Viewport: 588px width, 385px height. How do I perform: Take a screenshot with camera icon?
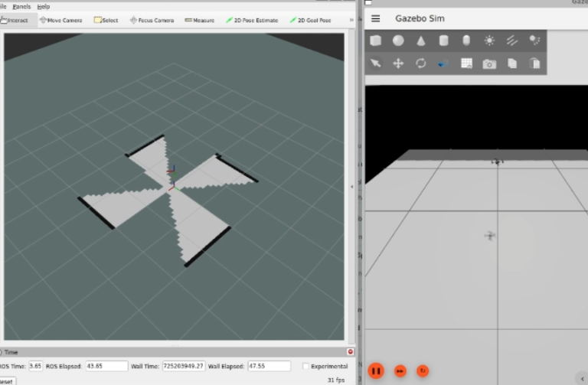click(x=489, y=64)
